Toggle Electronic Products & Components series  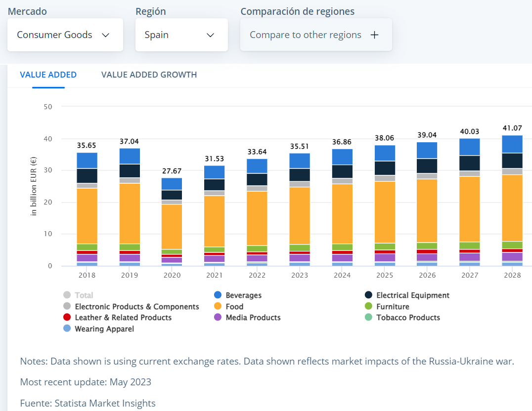tap(136, 307)
